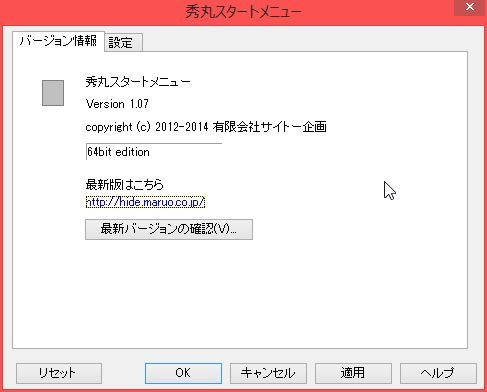Click the キャンセル button
This screenshot has height=392, width=487.
click(x=268, y=373)
